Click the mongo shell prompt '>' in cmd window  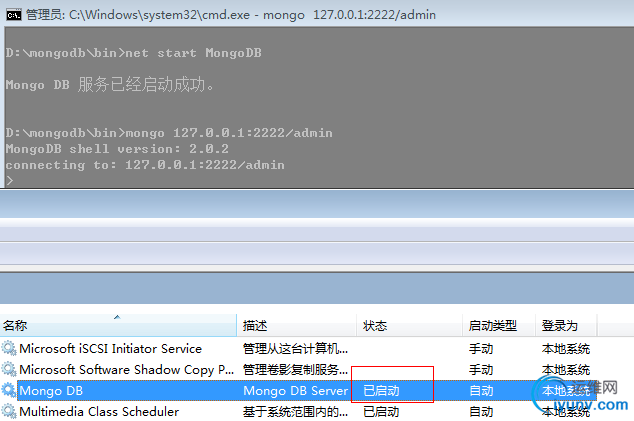[x=10, y=181]
